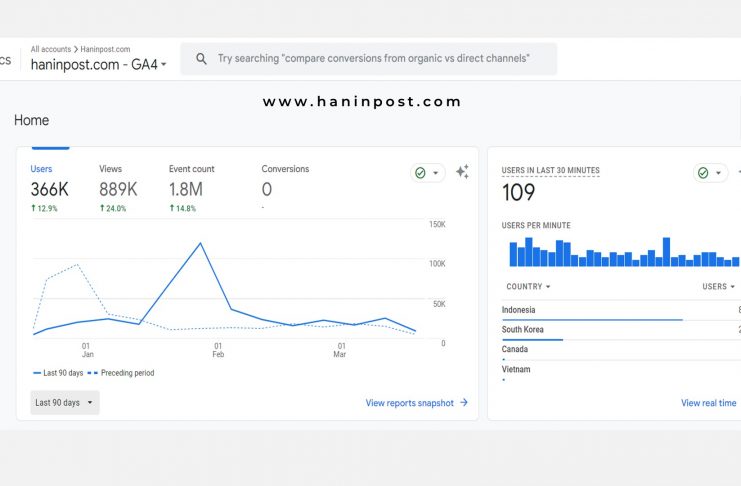This screenshot has height=486, width=741.
Task: Click All accounts breadcrumb link
Action: pyautogui.click(x=50, y=49)
